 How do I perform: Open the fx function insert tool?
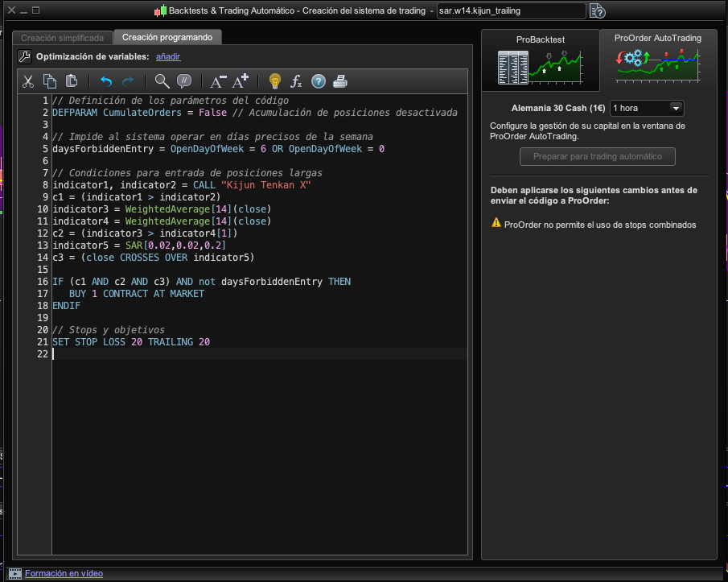(296, 81)
